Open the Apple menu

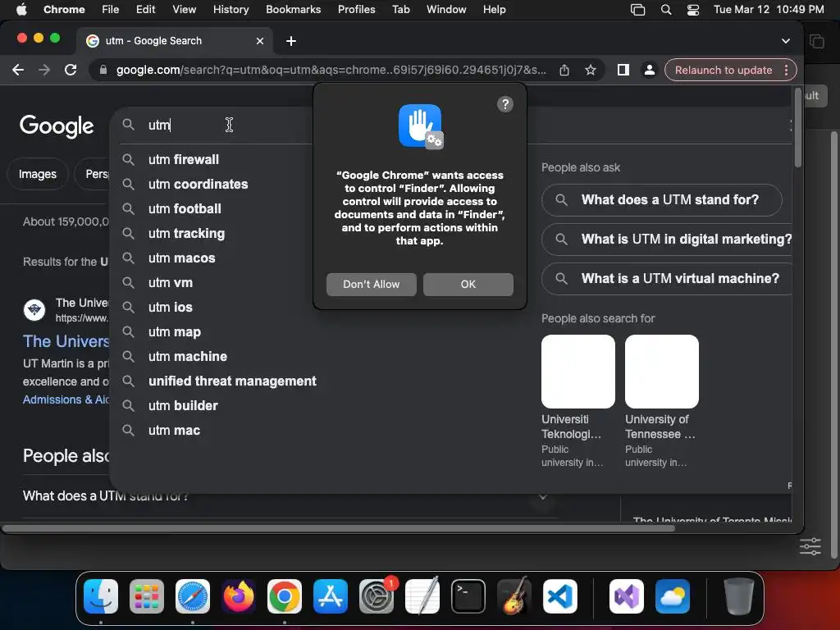[x=21, y=10]
